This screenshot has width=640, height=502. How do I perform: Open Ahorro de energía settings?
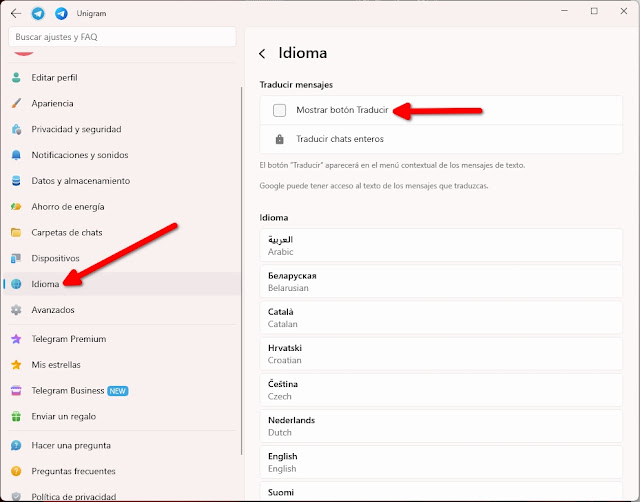click(122, 207)
